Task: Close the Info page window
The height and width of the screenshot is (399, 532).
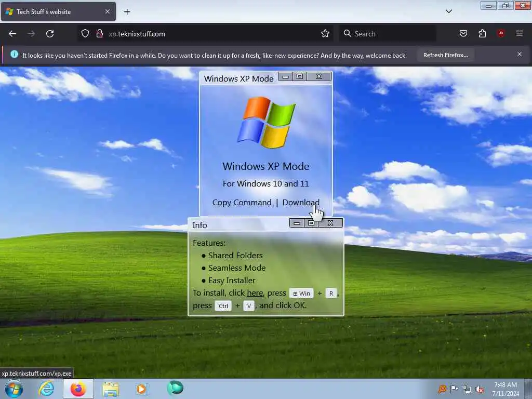Action: 330,223
